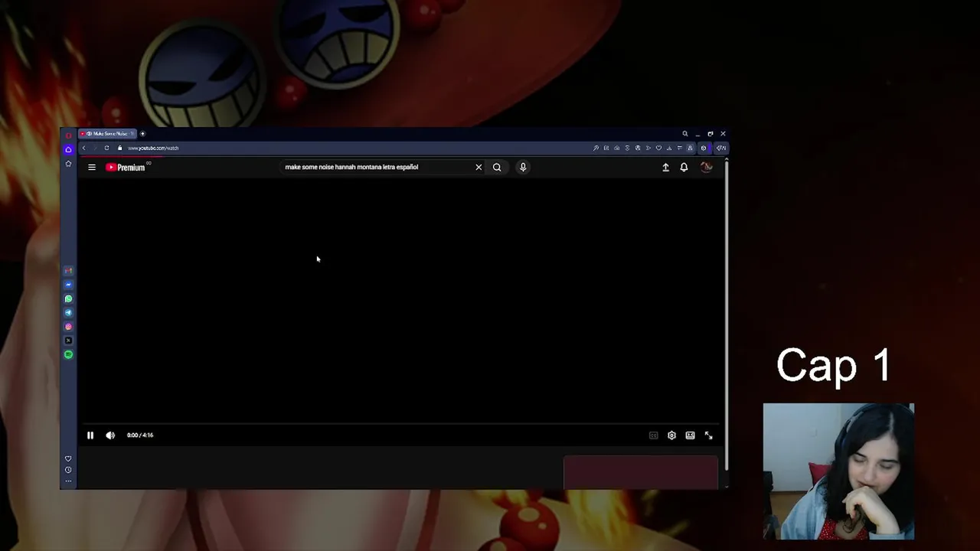Viewport: 980px width, 551px height.
Task: Click the 0:00 / 4:16 time display
Action: point(140,435)
